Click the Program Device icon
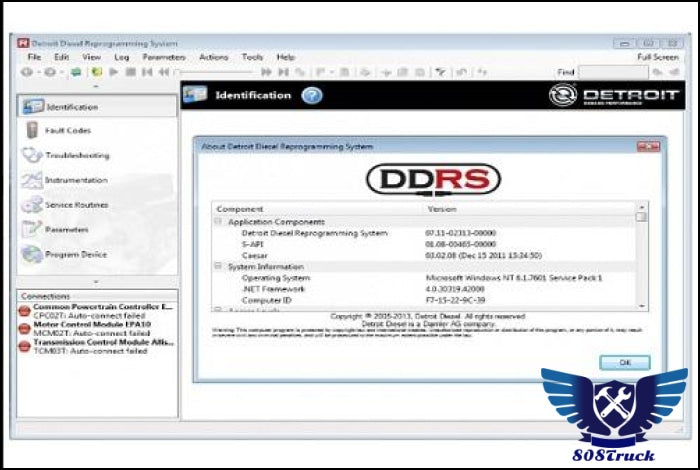Screen dimensions: 700x470 (x=31, y=254)
